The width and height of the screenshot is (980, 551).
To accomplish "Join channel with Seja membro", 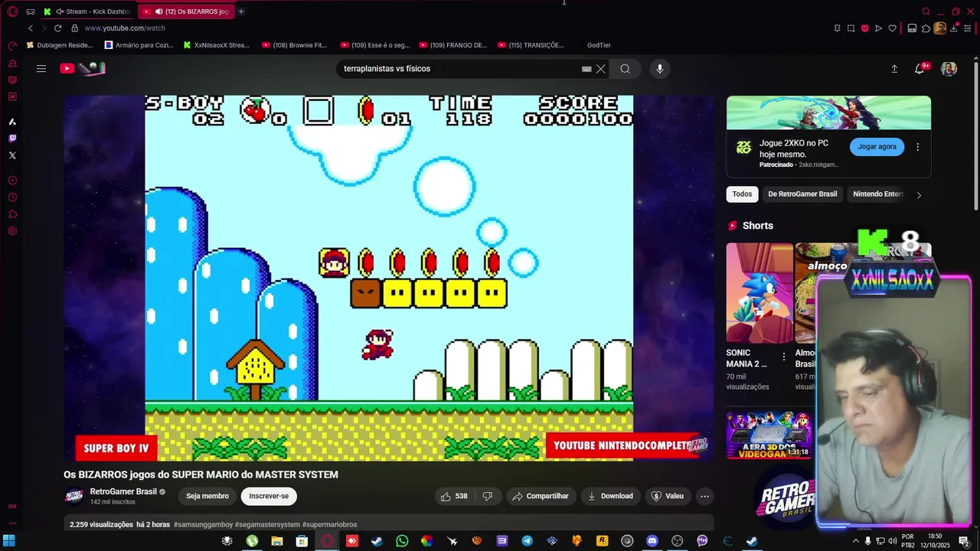I will click(207, 496).
